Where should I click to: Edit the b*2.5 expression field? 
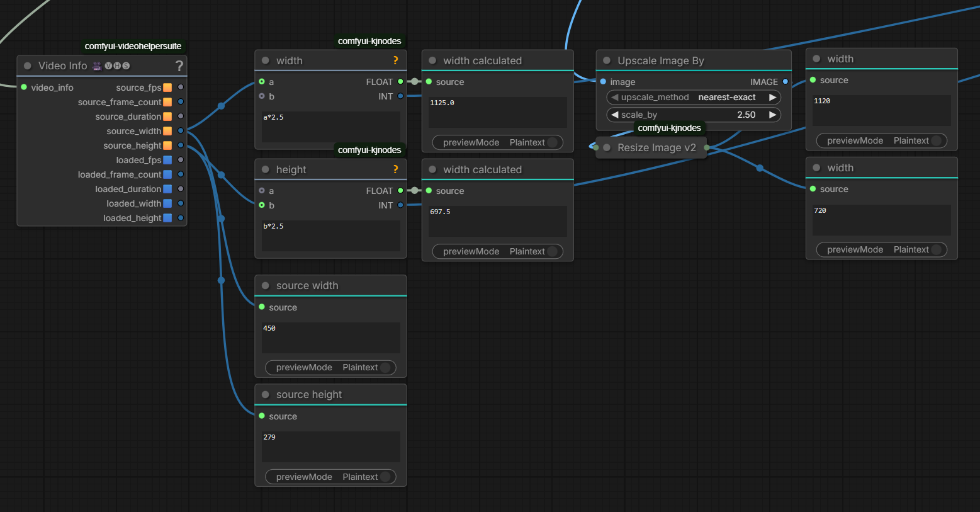(331, 236)
